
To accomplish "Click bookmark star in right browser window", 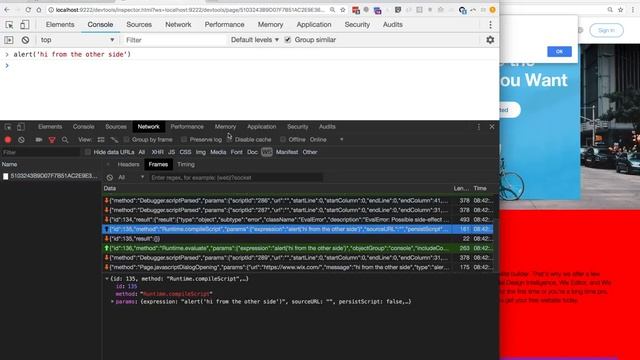I will click(620, 10).
